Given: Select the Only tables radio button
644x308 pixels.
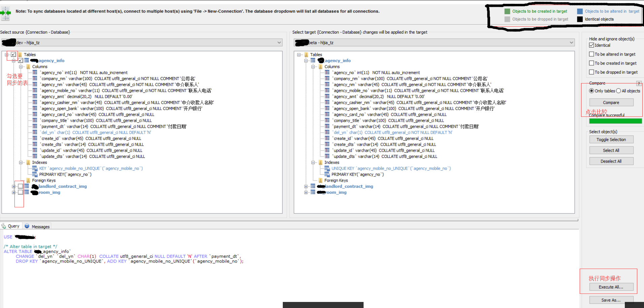Looking at the screenshot, I should click(591, 91).
